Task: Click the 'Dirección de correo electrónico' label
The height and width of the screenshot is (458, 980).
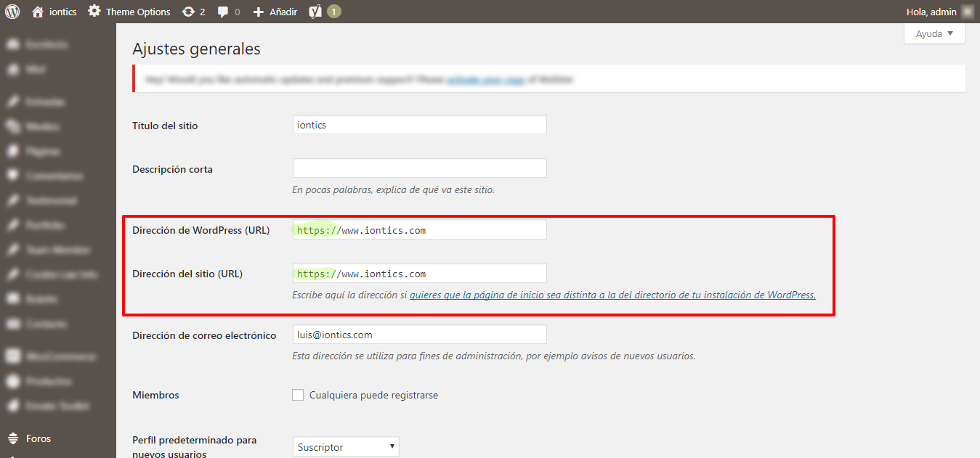Action: (x=204, y=335)
